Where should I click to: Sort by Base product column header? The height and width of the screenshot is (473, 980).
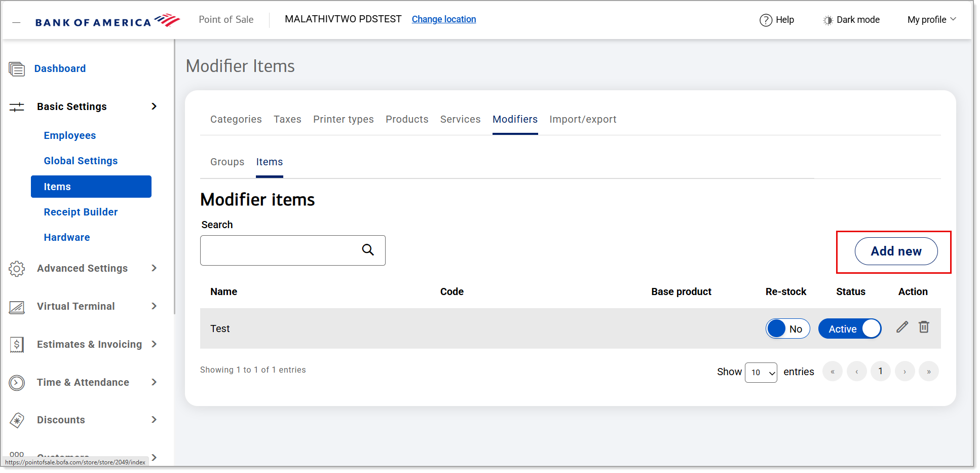click(x=682, y=292)
